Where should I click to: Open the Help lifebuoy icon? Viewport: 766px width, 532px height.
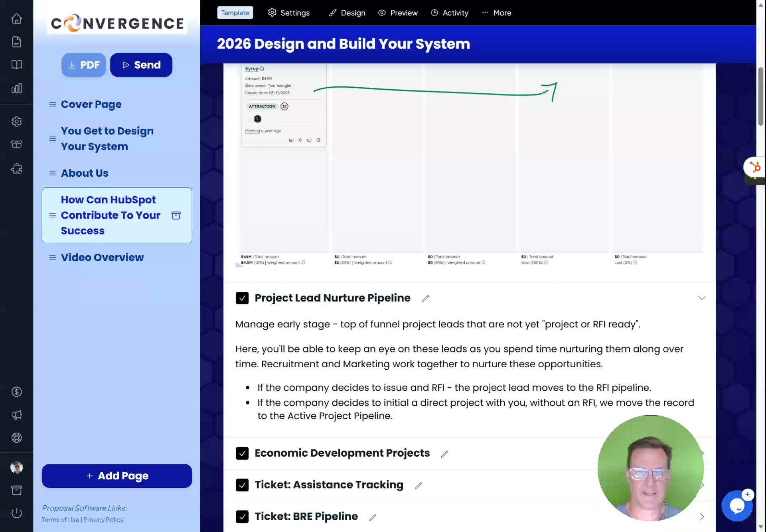pyautogui.click(x=16, y=438)
